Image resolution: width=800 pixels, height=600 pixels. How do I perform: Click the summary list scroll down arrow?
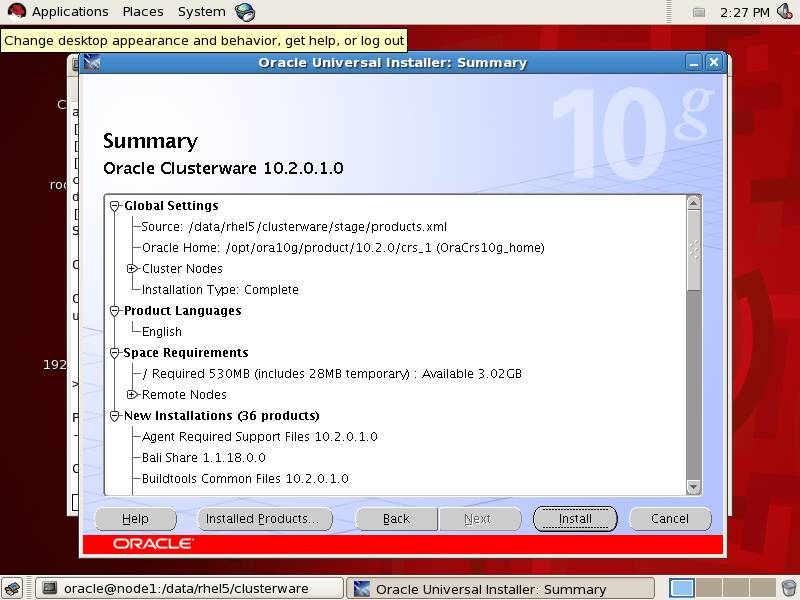coord(693,487)
